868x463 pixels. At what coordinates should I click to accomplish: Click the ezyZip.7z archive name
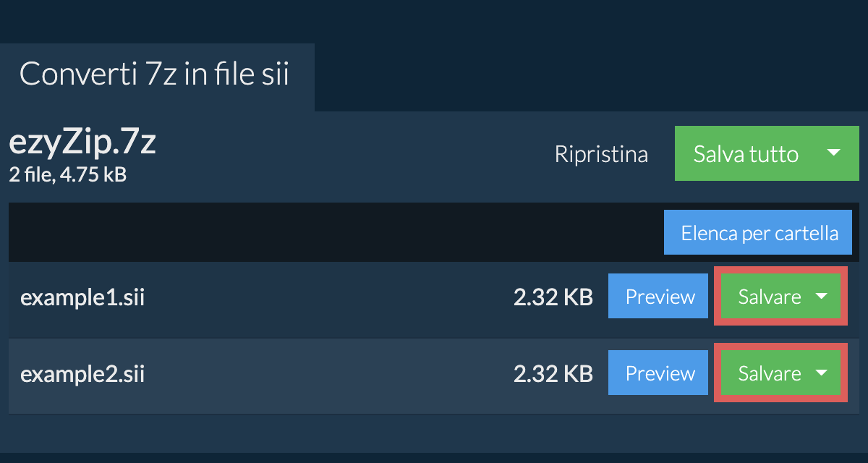point(82,143)
